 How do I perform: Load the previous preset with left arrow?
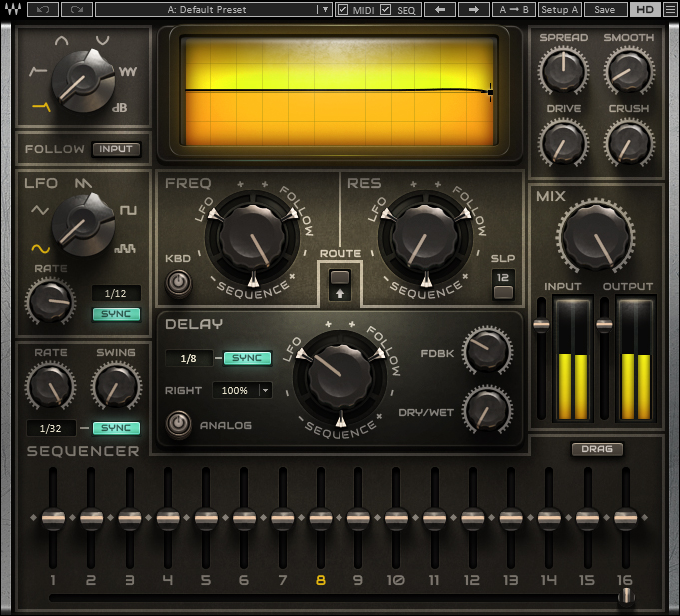pyautogui.click(x=440, y=9)
